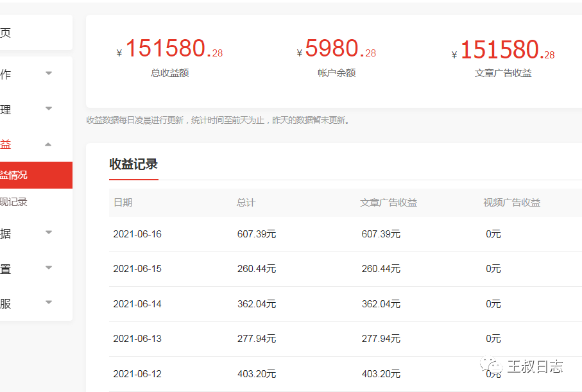The width and height of the screenshot is (582, 392).
Task: Click article ad revenue 277.94元 for 06-13
Action: point(381,339)
